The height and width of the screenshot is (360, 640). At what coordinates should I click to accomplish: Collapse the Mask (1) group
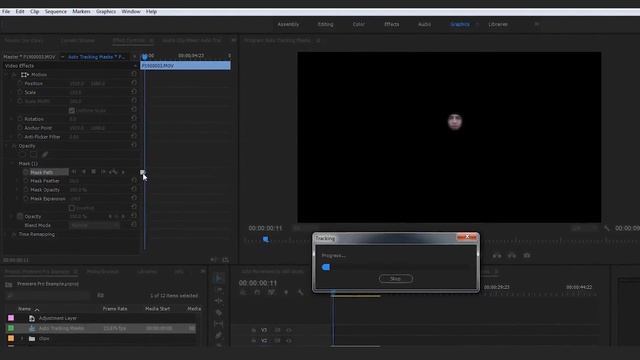(x=11, y=164)
